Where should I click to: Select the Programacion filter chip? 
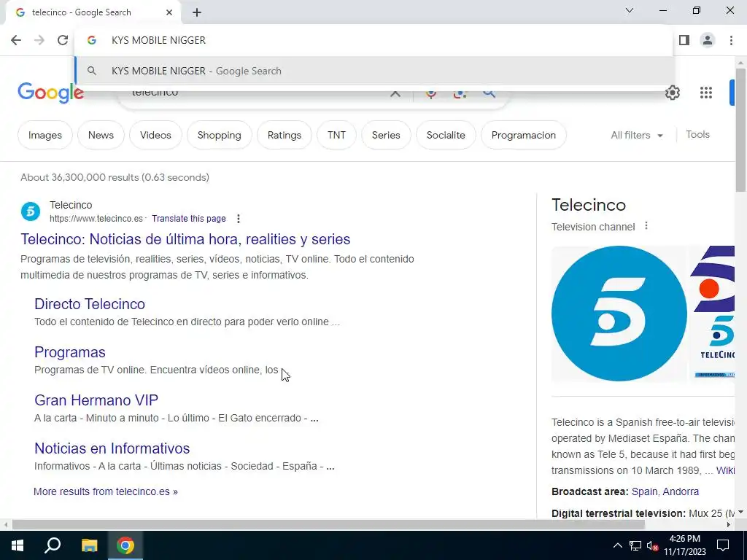(x=524, y=135)
